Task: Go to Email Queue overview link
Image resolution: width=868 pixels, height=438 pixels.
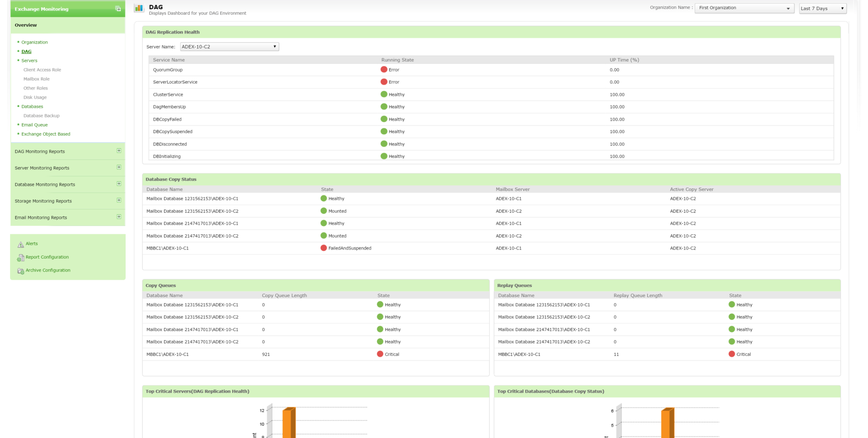Action: point(34,125)
